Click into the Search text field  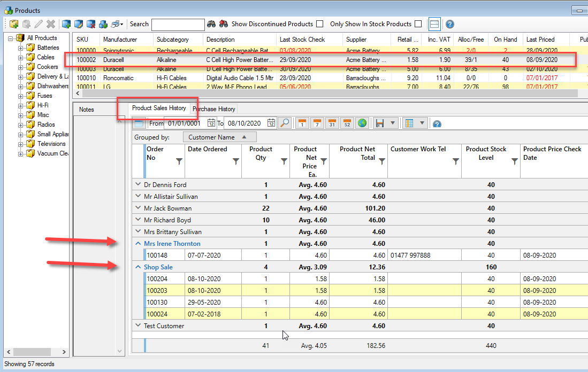coord(178,25)
